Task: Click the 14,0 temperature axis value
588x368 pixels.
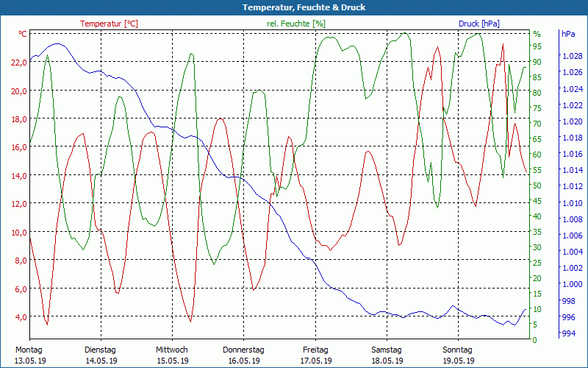Action: point(18,175)
